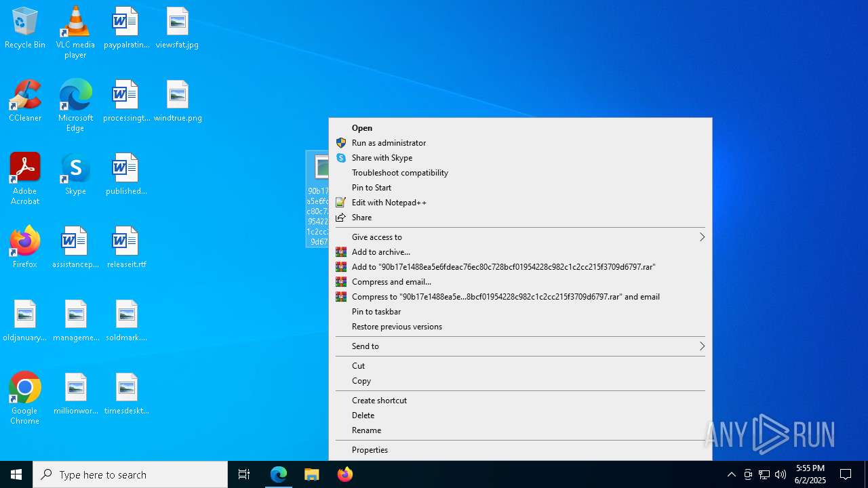Viewport: 868px width, 488px height.
Task: Select the highlighted 90b17e file icon
Action: click(x=317, y=199)
